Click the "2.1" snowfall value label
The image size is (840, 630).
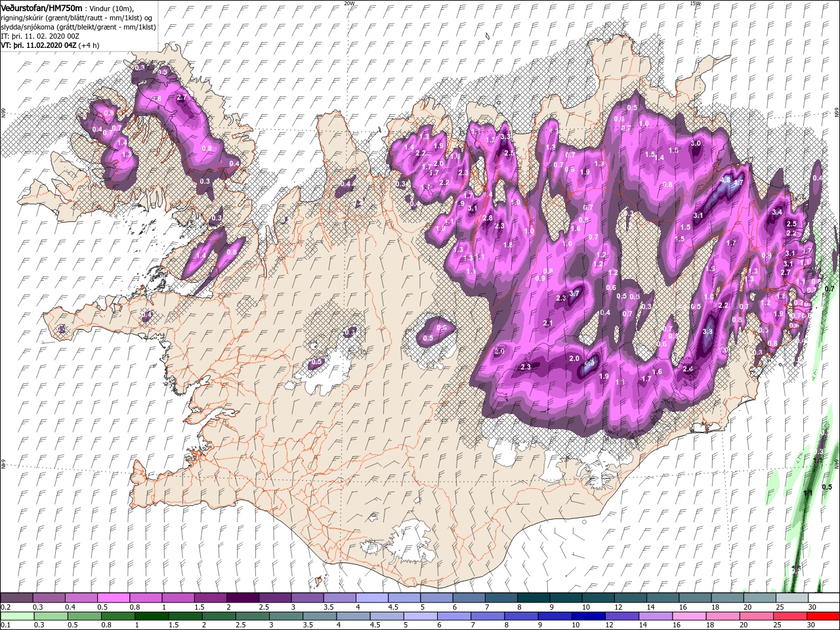[549, 324]
